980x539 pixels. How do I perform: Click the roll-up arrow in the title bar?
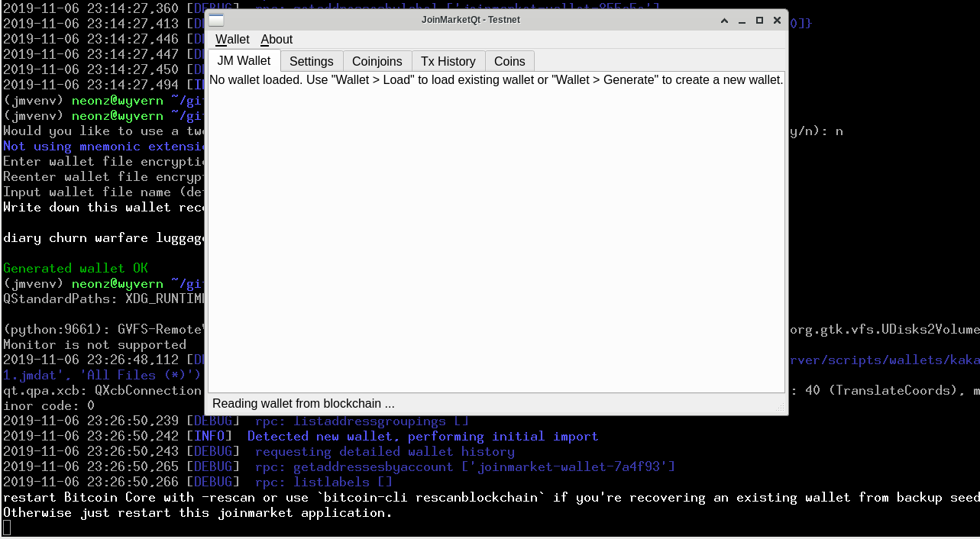(x=723, y=20)
